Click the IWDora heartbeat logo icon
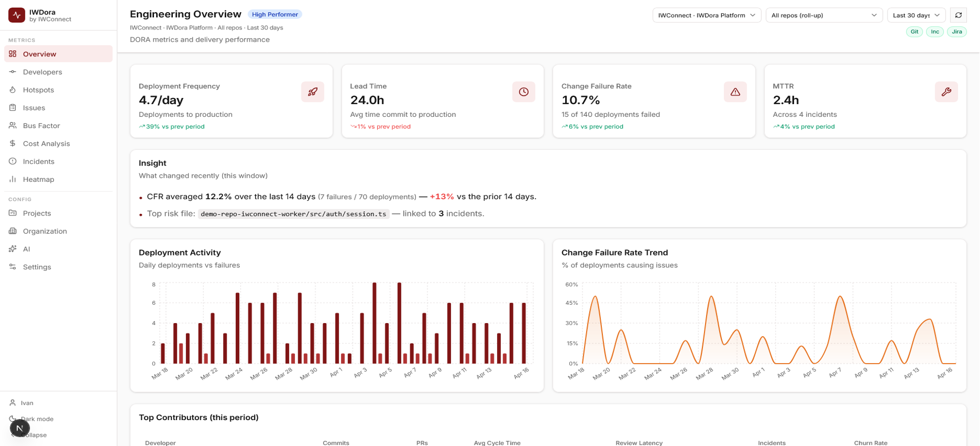 [x=17, y=15]
